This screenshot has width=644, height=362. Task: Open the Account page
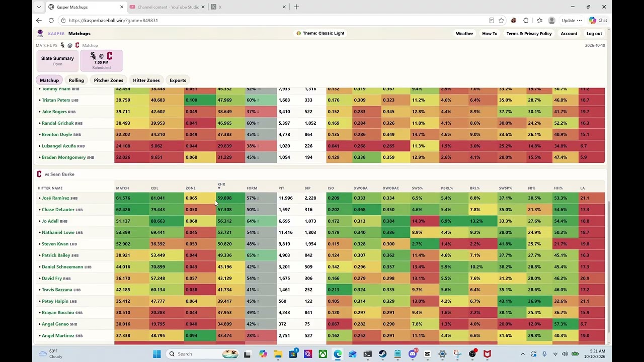click(x=569, y=34)
